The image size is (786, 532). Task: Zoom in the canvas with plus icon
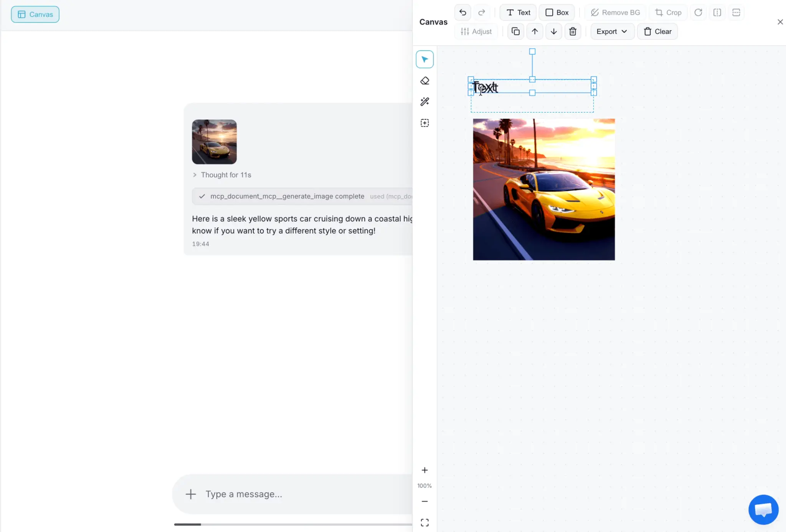424,470
